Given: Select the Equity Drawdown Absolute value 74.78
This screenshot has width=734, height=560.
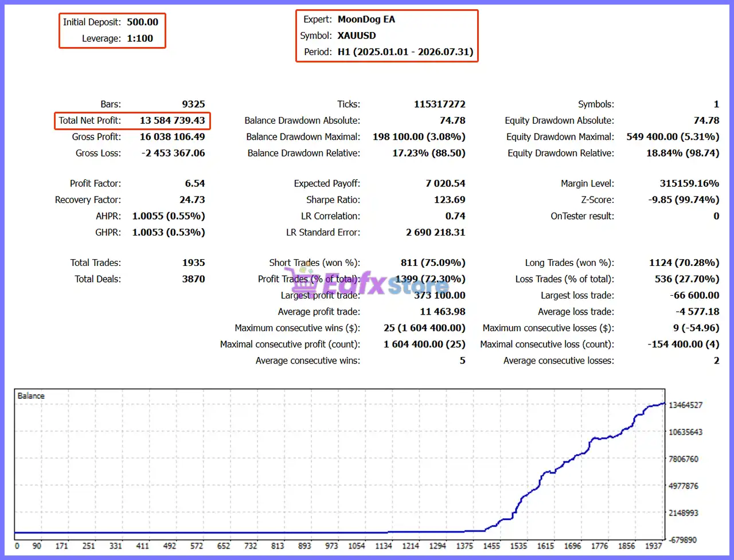Looking at the screenshot, I should 706,120.
